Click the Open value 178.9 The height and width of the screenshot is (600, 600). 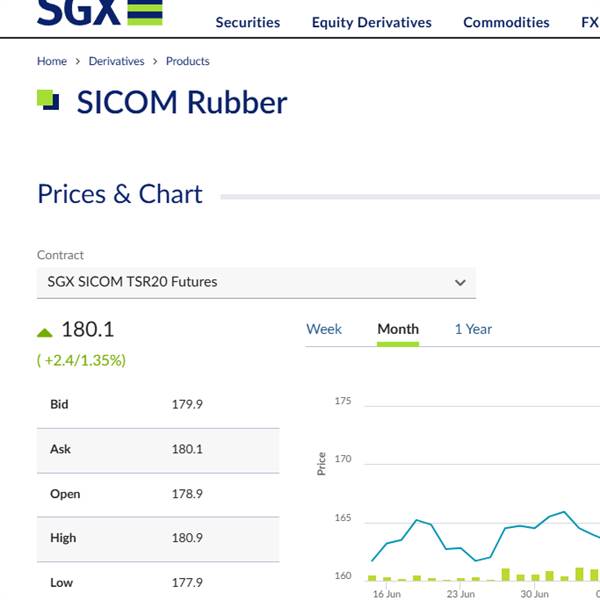click(187, 494)
